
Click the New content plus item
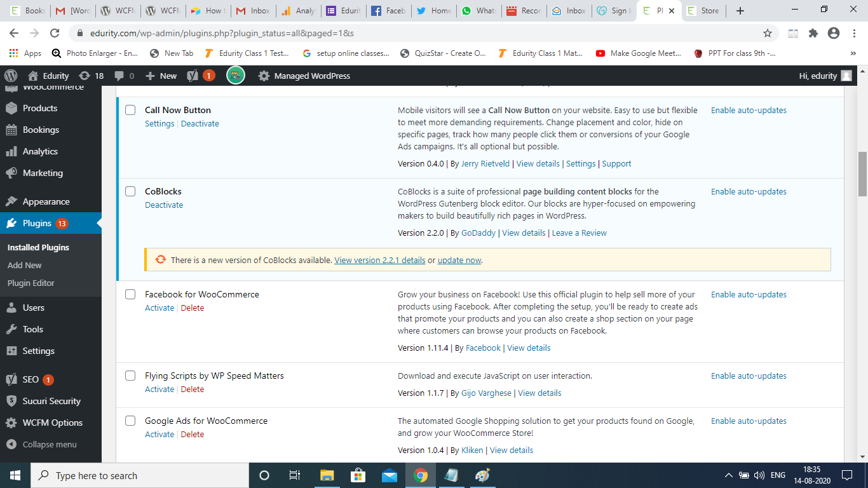point(161,76)
